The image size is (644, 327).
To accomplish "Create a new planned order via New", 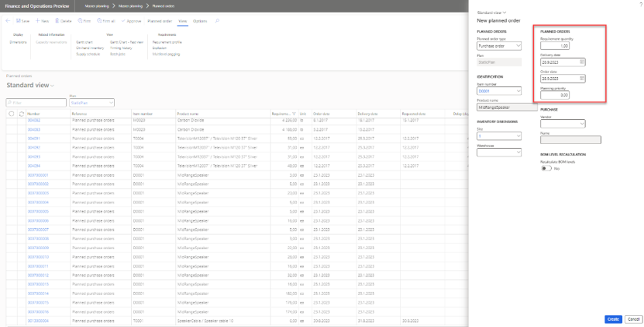I will 42,21.
